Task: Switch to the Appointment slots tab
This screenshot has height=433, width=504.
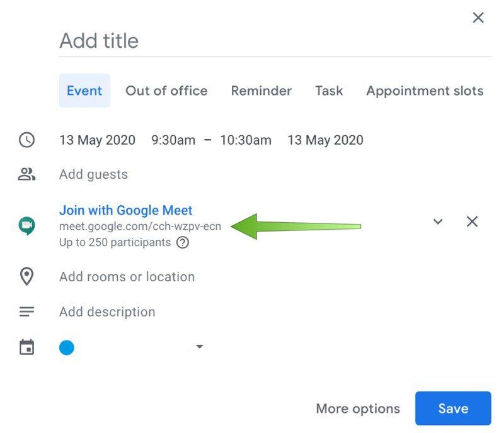Action: click(x=425, y=91)
